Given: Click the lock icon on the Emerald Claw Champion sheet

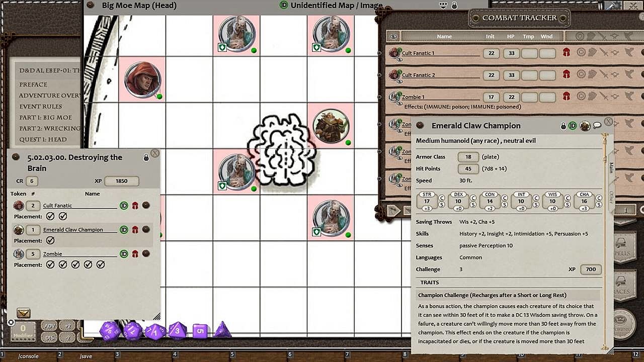Looking at the screenshot, I should tap(563, 126).
